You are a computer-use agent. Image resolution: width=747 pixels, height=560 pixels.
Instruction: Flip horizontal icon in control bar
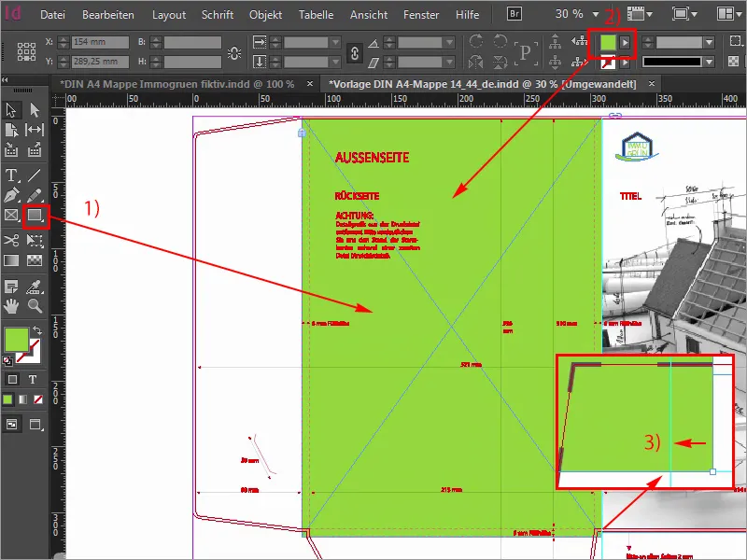(475, 62)
